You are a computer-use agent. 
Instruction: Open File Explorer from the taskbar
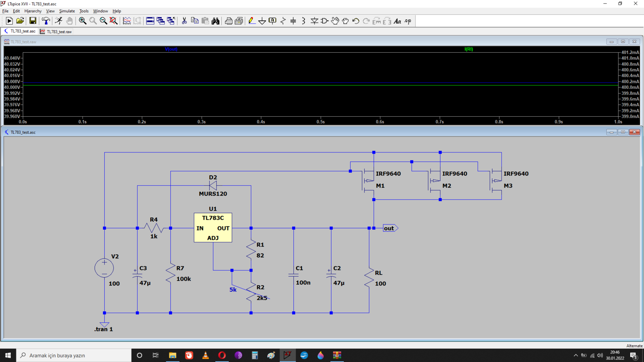tap(173, 355)
